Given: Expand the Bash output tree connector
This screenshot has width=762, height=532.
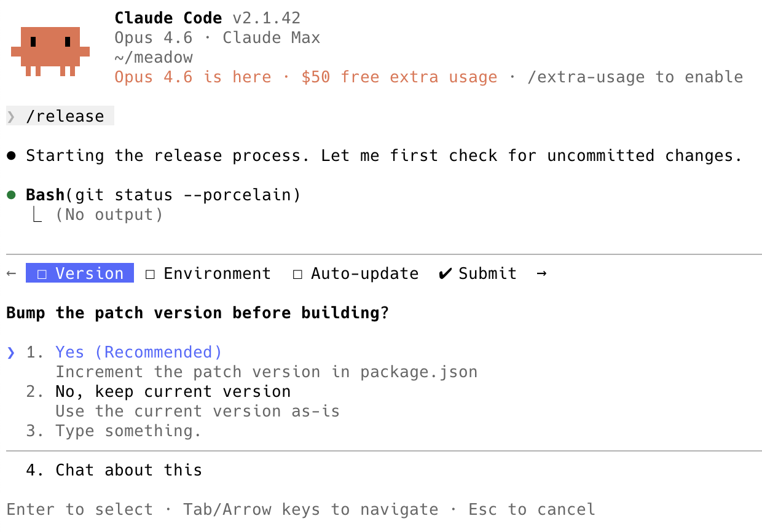Looking at the screenshot, I should tap(37, 215).
